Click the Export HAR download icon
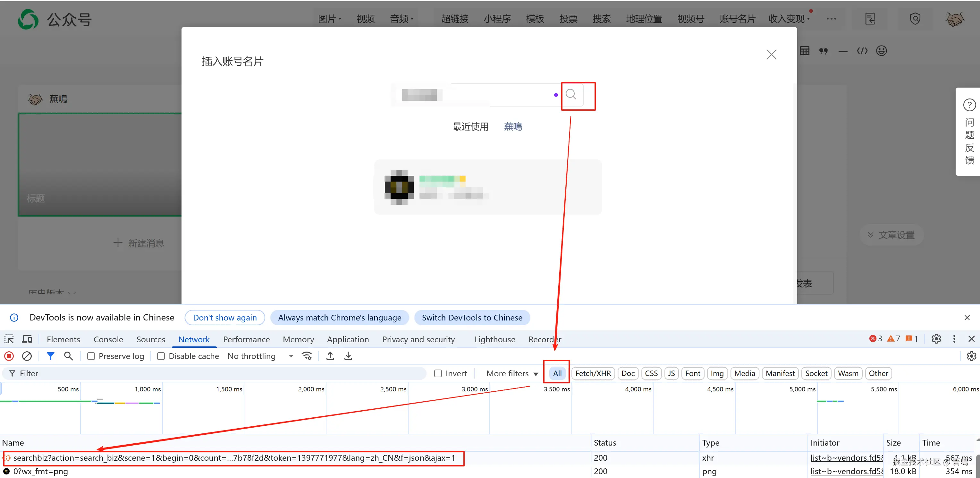This screenshot has width=980, height=478. 348,356
